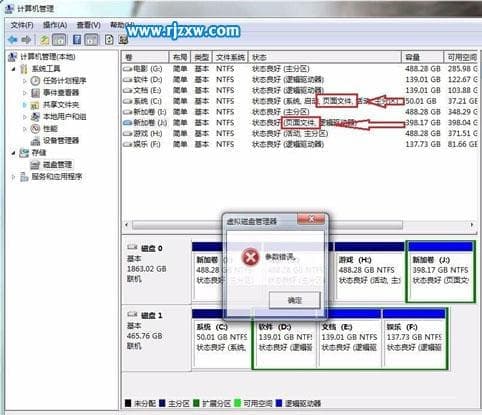Image resolution: width=482 pixels, height=415 pixels.
Task: Open the 文件(F) menu
Action: tap(22, 25)
